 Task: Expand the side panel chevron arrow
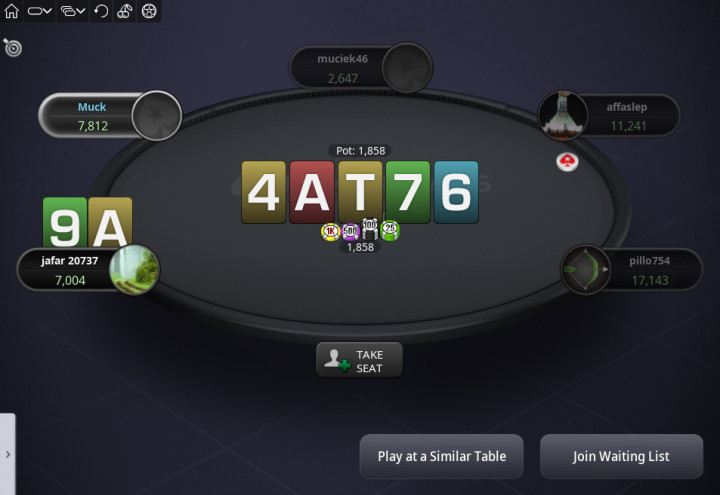click(x=8, y=454)
